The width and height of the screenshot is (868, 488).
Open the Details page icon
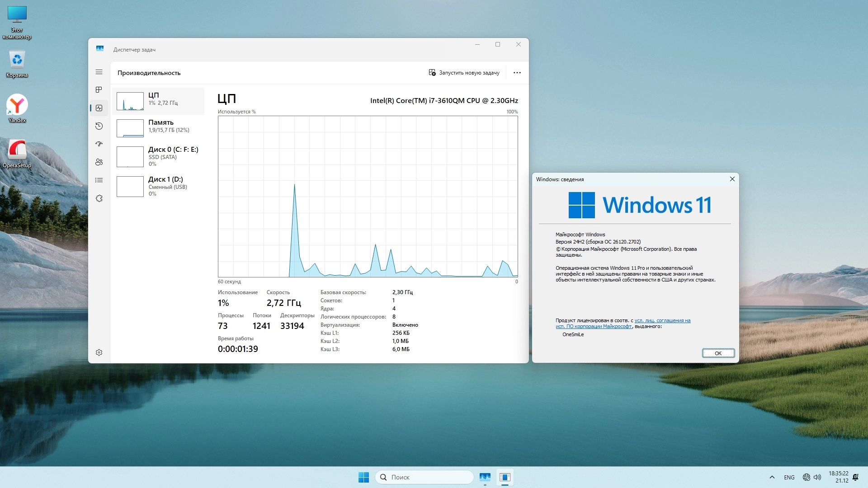[x=99, y=180]
